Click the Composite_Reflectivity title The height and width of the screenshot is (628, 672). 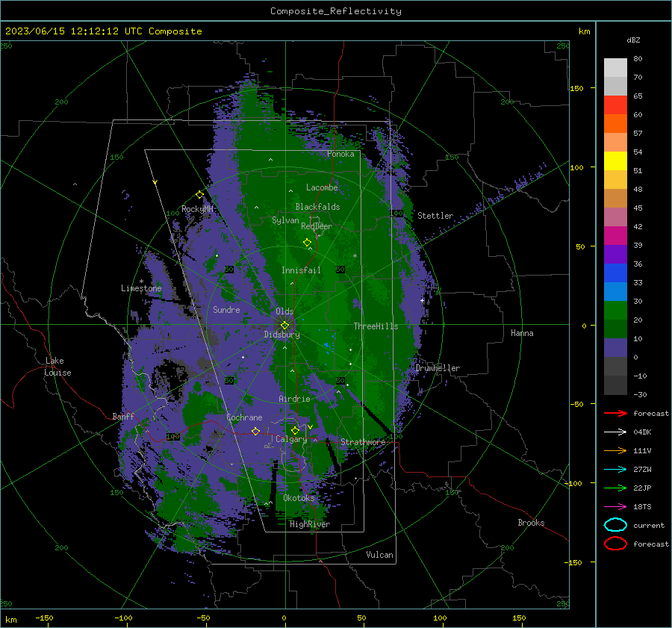(x=336, y=11)
